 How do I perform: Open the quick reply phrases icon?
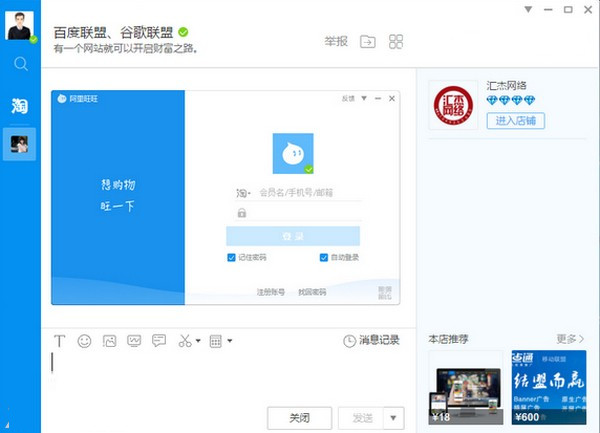click(158, 341)
